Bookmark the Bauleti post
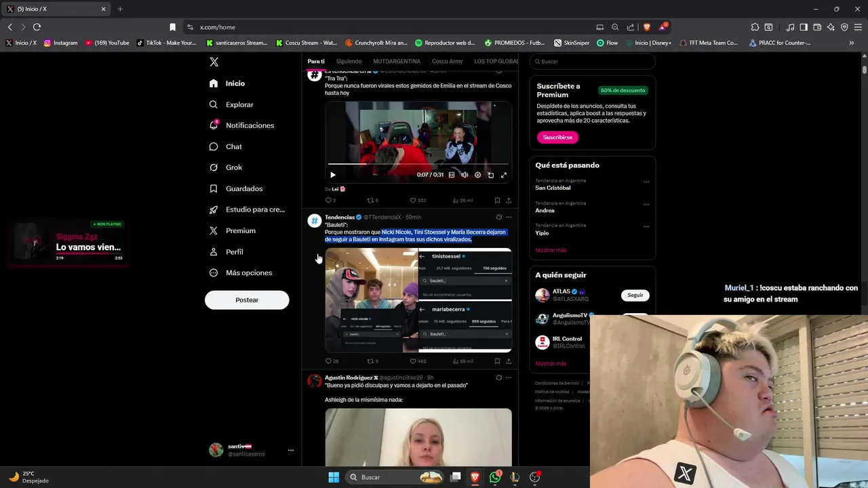Screen dimensions: 868x488 point(497,361)
